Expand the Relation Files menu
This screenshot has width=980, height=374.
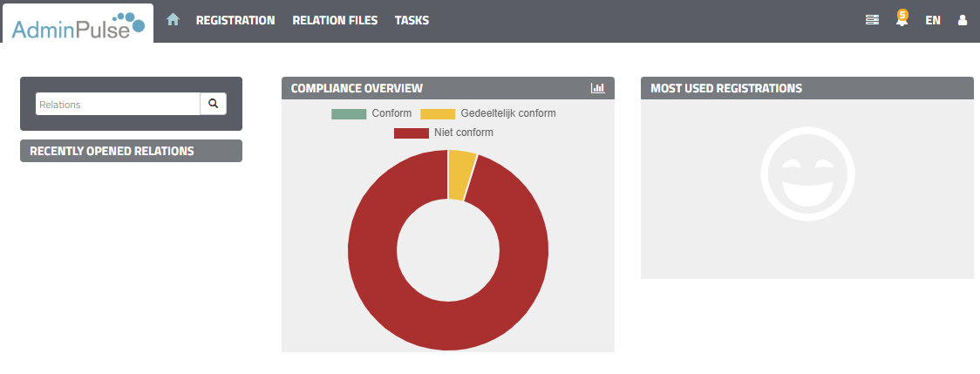point(335,20)
